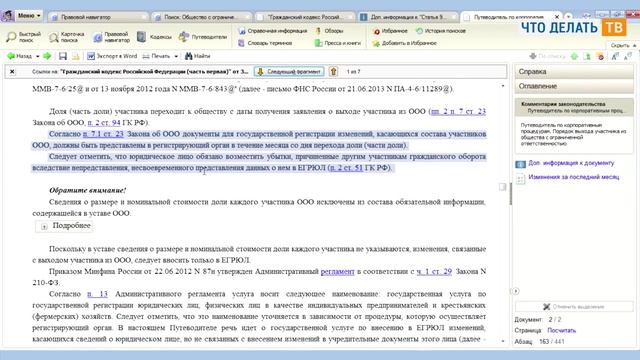Close the Путеводитель по корпоративным tab

557,17
